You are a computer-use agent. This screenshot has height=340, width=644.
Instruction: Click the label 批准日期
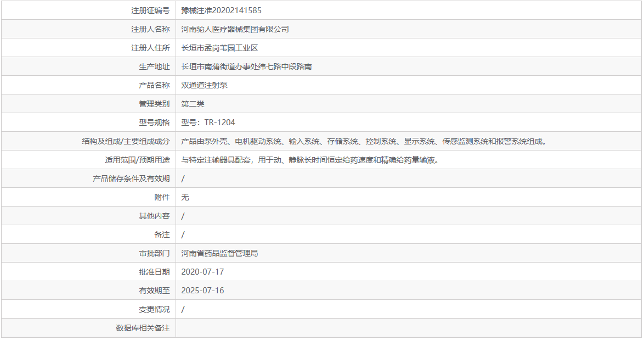pos(154,272)
